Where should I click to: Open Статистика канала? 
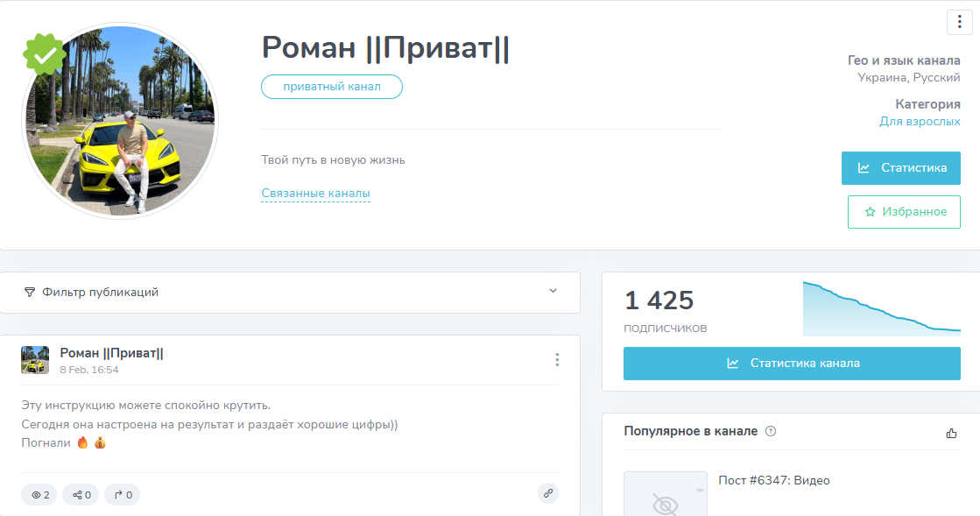792,364
